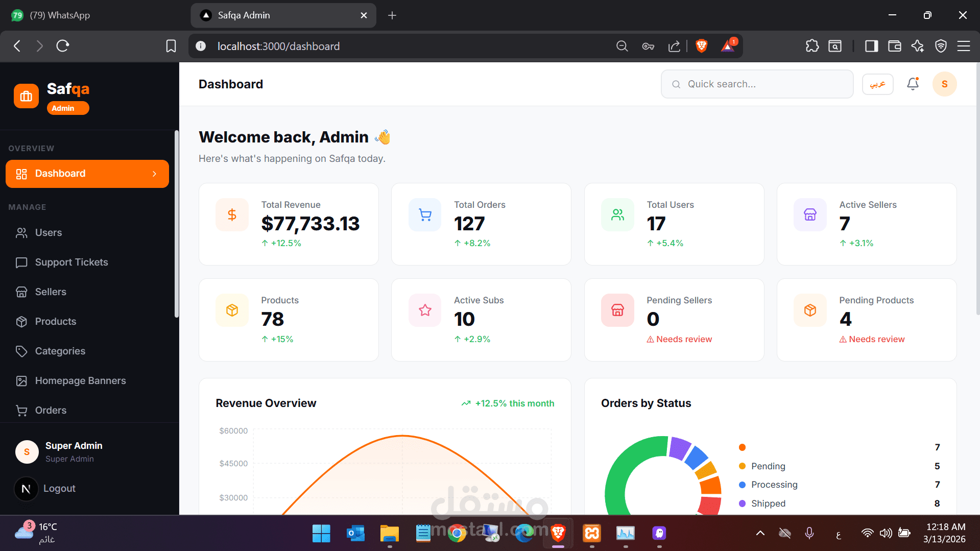Open the Windows Start menu

[x=321, y=534]
